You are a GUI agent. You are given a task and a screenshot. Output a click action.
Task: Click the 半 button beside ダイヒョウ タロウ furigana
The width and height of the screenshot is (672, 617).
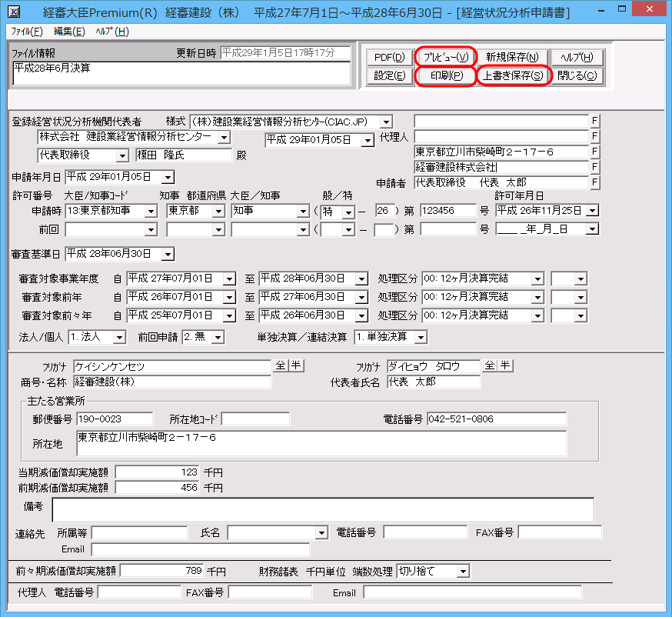[504, 366]
